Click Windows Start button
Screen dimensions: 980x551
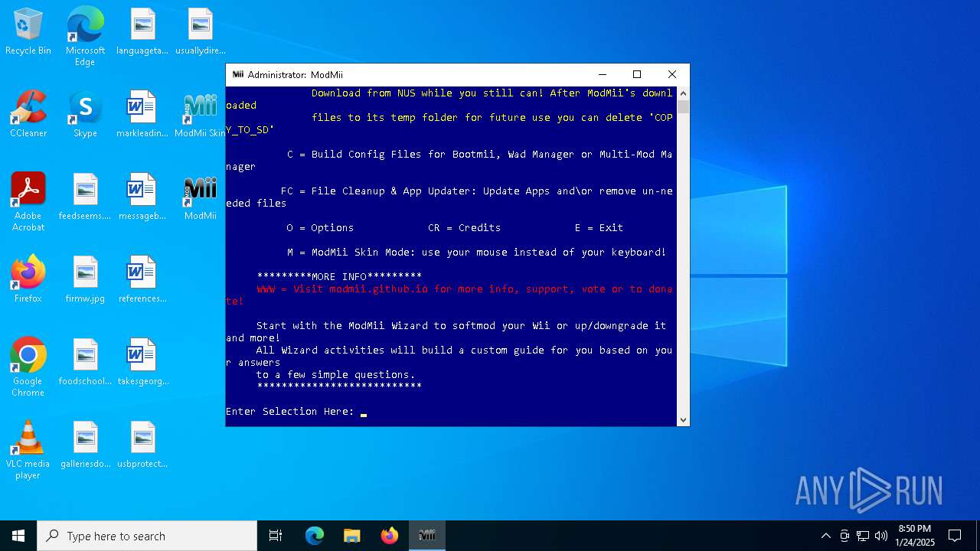[18, 536]
